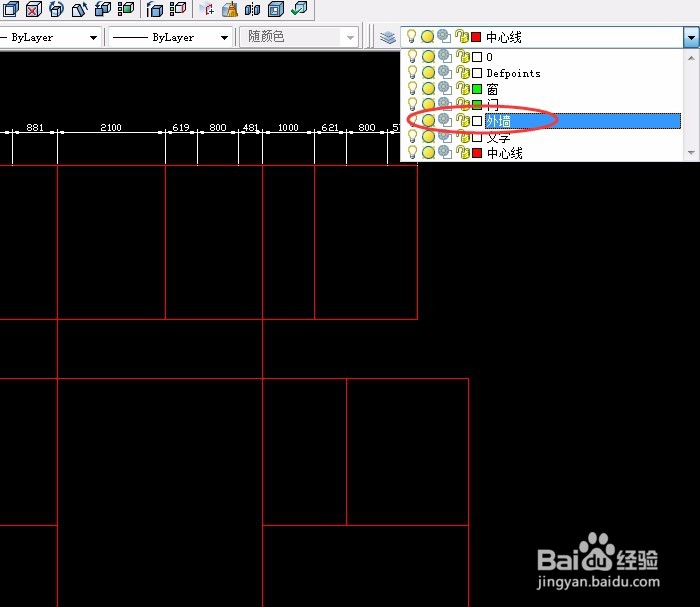Screen dimensions: 700x607
Task: Click the 1000 dimension text
Action: 288,128
